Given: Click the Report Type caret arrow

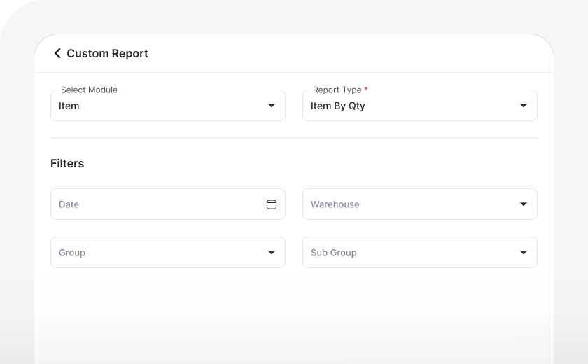Looking at the screenshot, I should click(523, 106).
